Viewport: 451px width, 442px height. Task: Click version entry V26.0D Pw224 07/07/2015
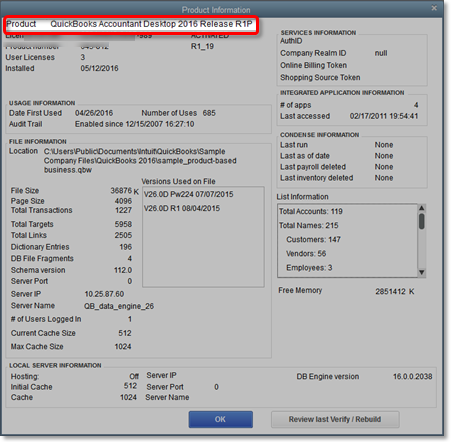[188, 194]
